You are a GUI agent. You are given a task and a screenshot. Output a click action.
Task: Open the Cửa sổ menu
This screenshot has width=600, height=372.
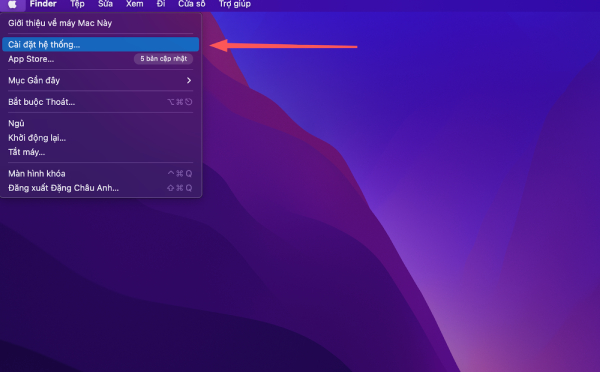pyautogui.click(x=192, y=4)
